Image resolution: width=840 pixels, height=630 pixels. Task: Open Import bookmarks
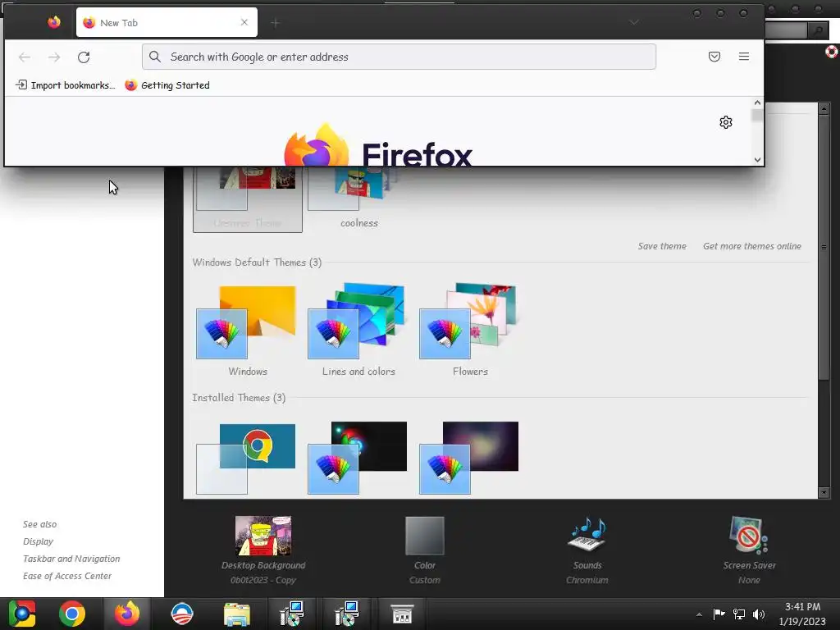pos(65,85)
